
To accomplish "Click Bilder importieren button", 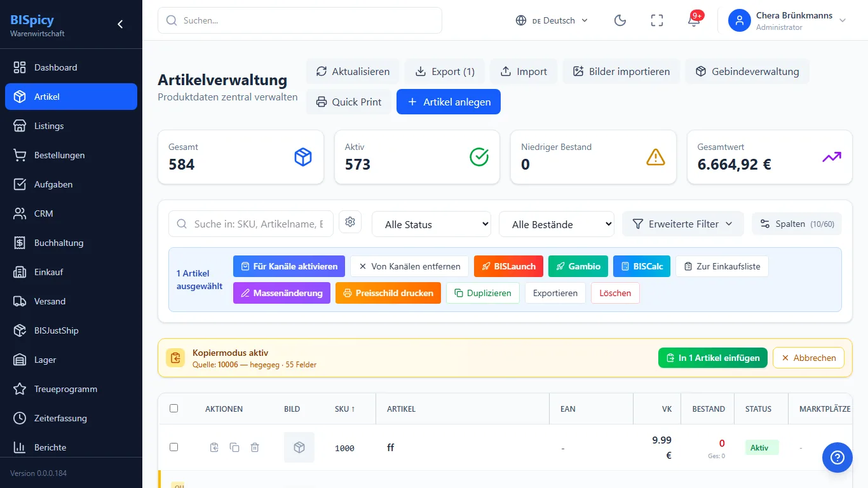I will point(621,71).
